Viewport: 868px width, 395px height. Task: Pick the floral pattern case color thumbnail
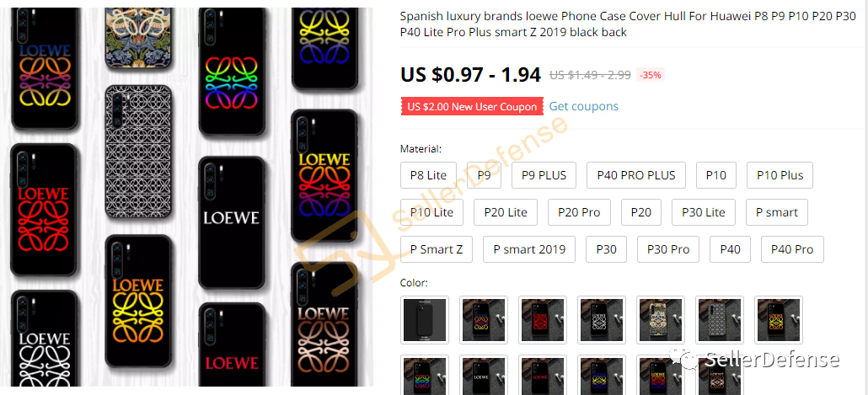(661, 320)
